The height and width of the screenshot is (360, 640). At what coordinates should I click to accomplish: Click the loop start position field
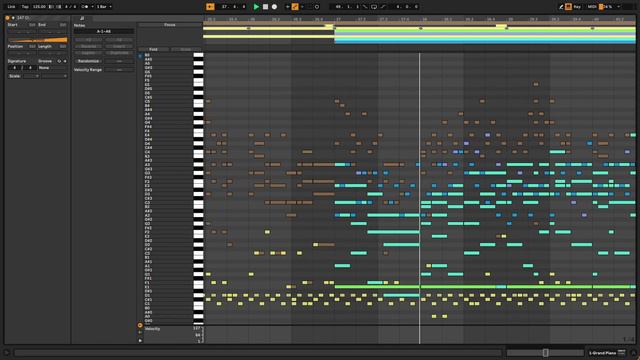point(347,7)
